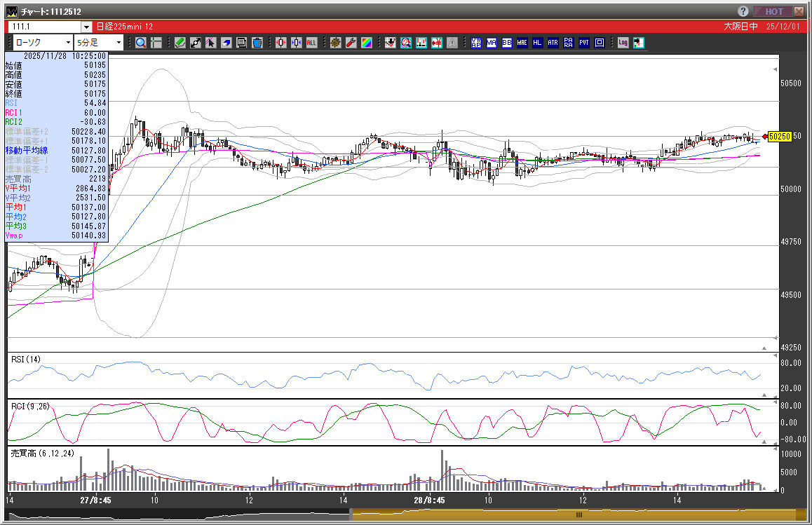This screenshot has width=812, height=525.
Task: Toggle Log scale display
Action: tap(623, 43)
